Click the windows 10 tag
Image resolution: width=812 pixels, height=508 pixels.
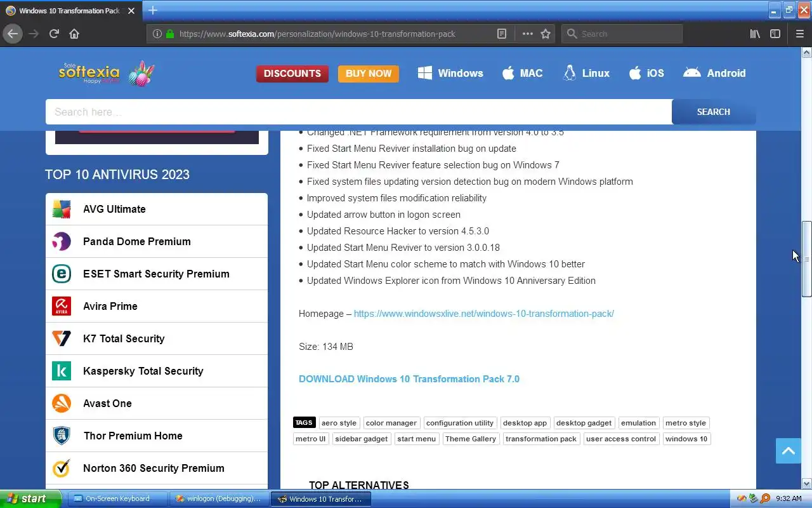[x=686, y=439]
